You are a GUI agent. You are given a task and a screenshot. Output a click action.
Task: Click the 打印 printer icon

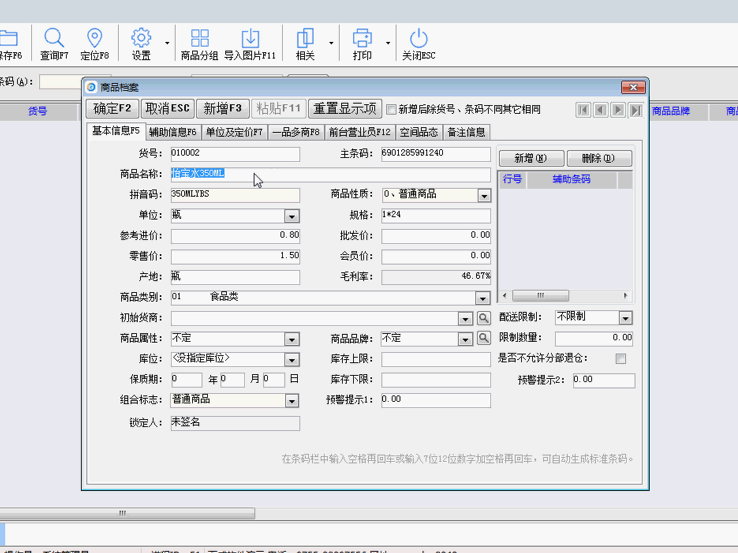(x=362, y=38)
